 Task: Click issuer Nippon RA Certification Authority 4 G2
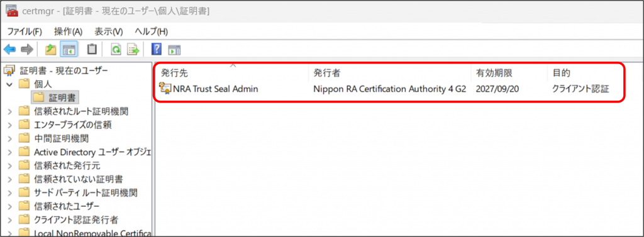point(389,88)
